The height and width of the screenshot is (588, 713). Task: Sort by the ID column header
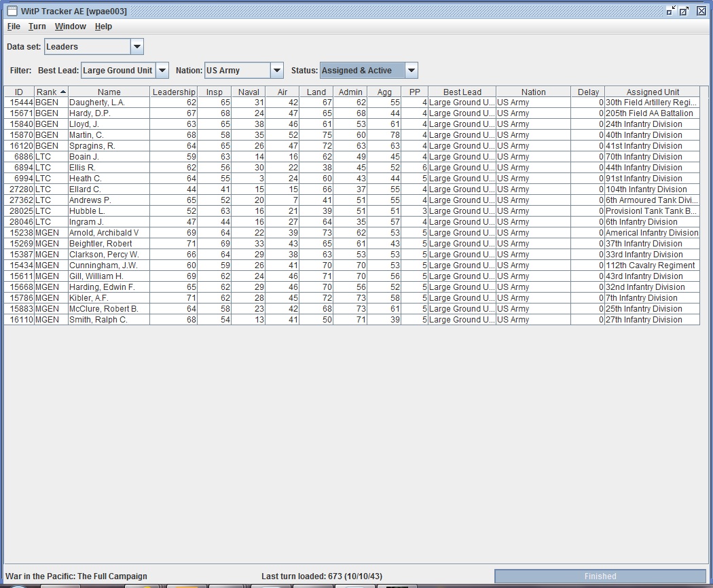(x=19, y=92)
